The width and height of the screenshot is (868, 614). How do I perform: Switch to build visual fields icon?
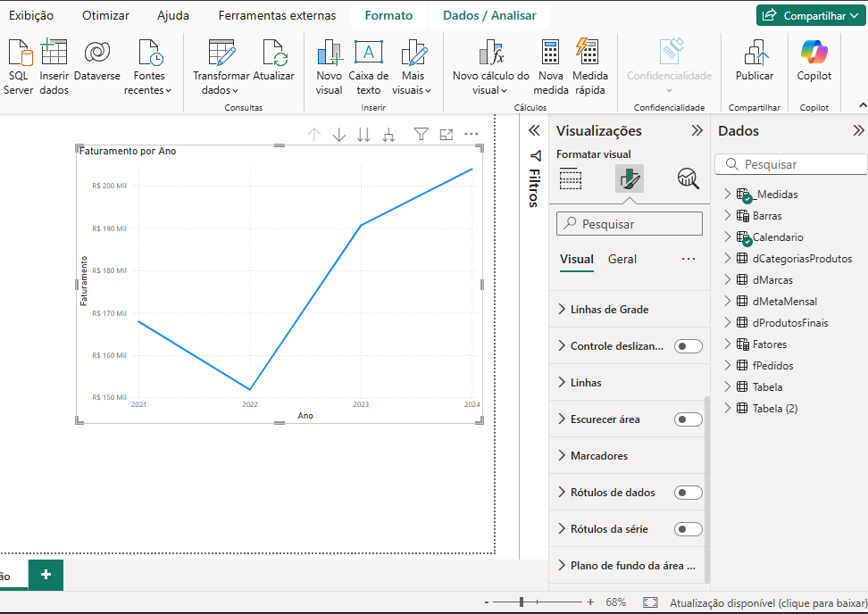(x=571, y=178)
